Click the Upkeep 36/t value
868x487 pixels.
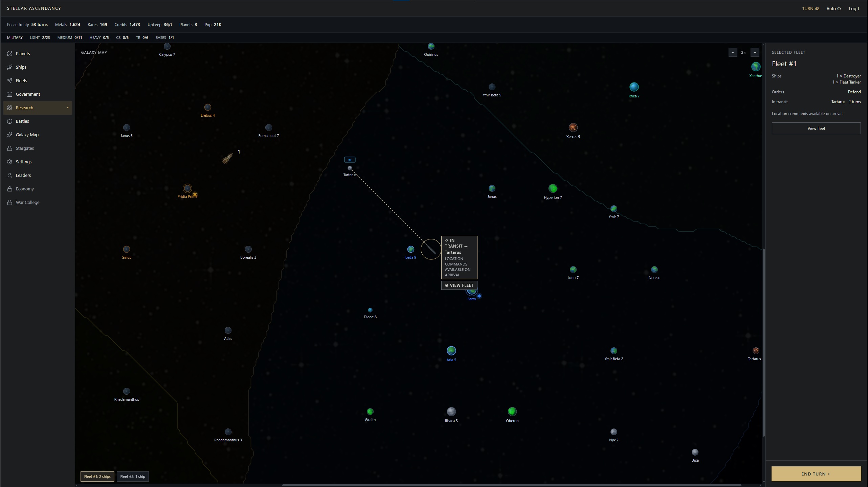click(160, 25)
